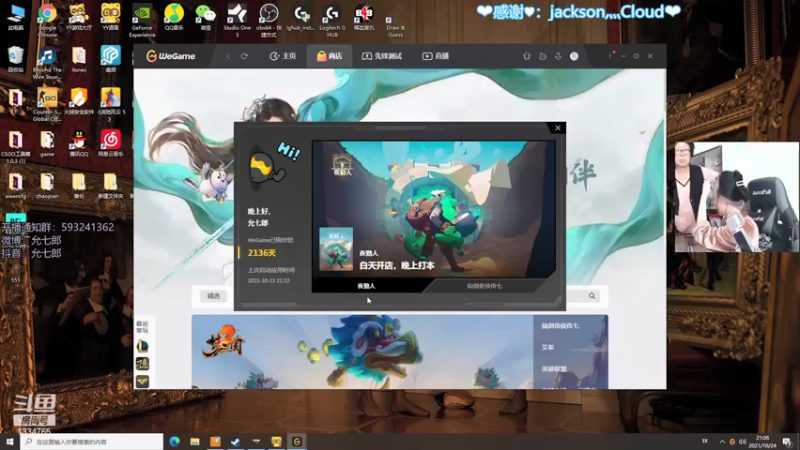Screen dimensions: 800x450
Task: Select the game folder on desktop
Action: (47, 143)
